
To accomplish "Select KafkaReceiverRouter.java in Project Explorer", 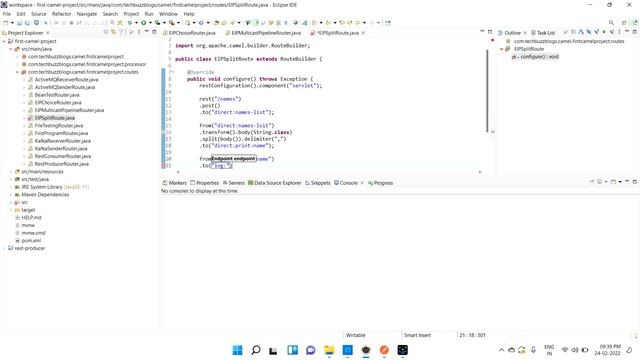I will click(x=62, y=141).
